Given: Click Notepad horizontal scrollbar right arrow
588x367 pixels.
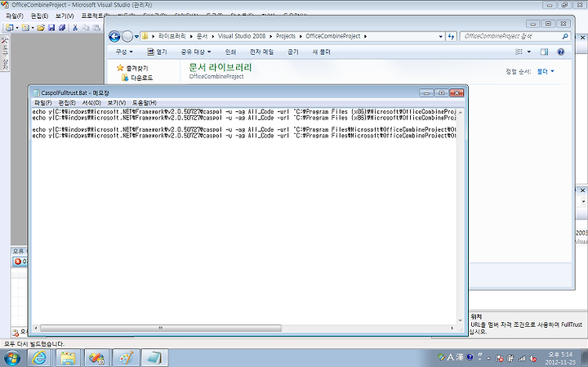Looking at the screenshot, I should pos(452,328).
